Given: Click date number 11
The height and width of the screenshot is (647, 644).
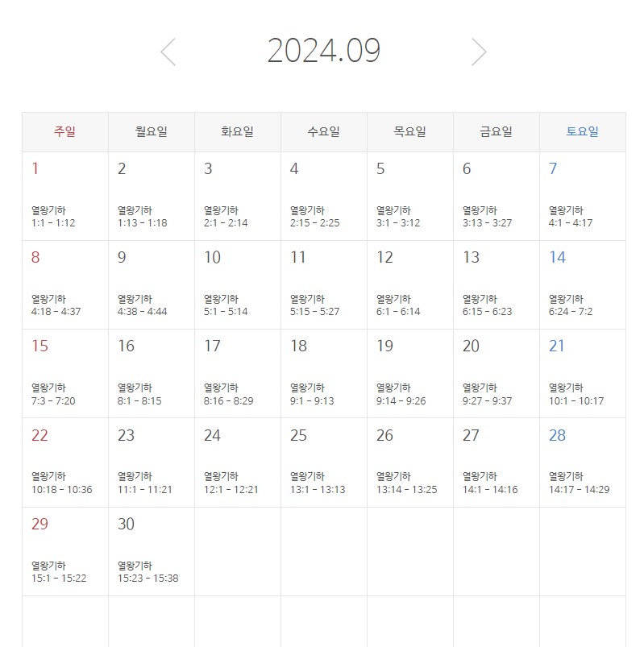Looking at the screenshot, I should pos(298,258).
